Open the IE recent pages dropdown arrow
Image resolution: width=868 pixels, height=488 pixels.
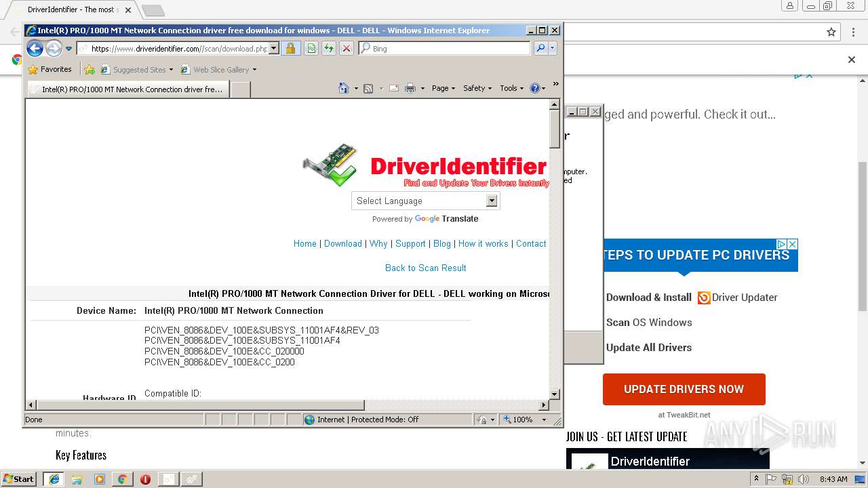pos(68,49)
